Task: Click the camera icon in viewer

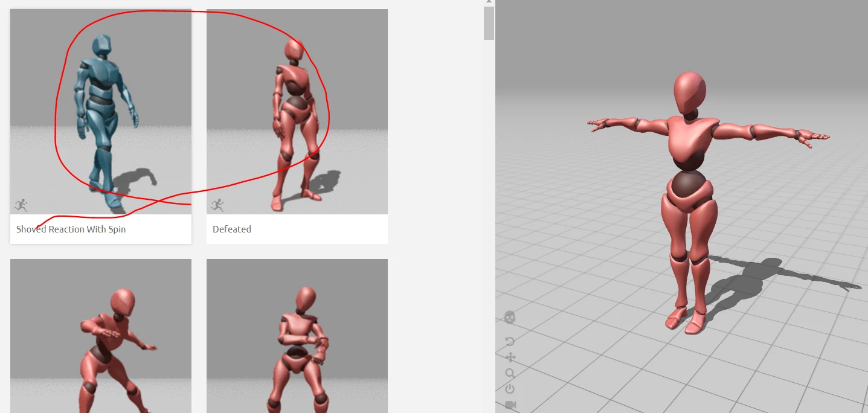Action: click(510, 405)
